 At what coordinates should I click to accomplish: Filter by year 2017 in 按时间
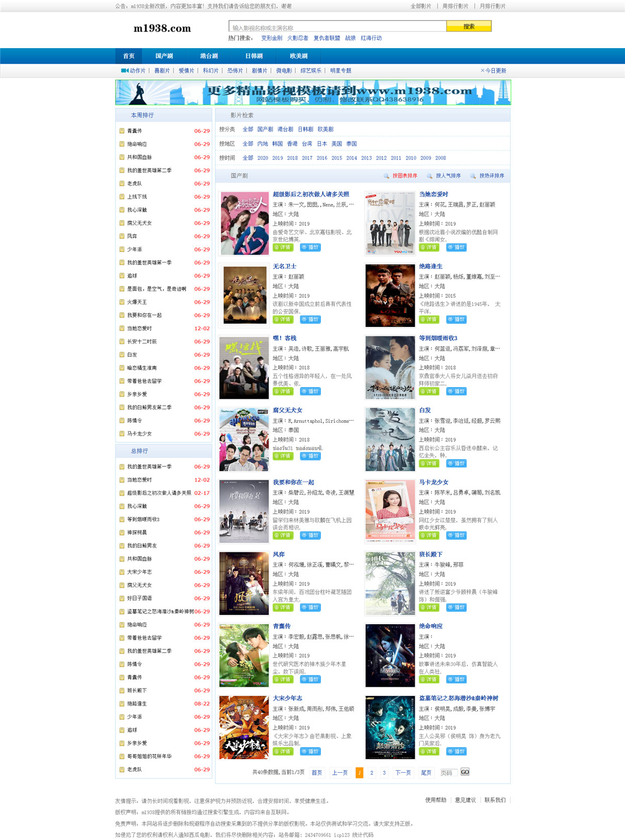(307, 158)
